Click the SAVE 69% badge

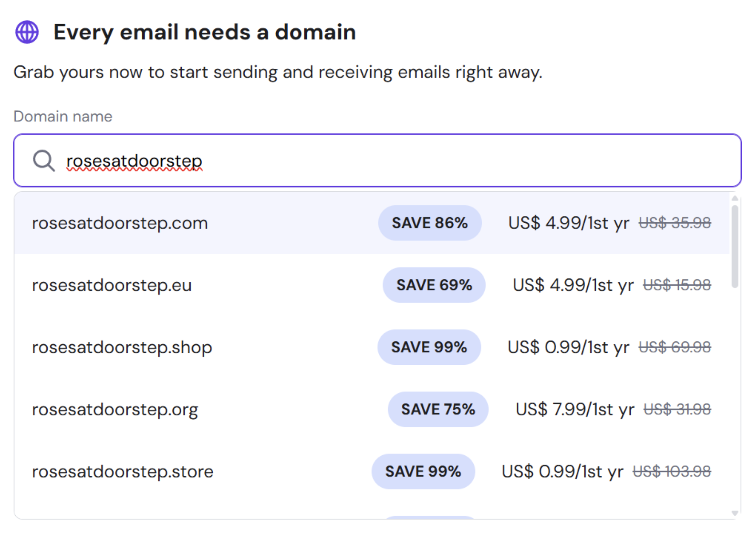pyautogui.click(x=434, y=285)
